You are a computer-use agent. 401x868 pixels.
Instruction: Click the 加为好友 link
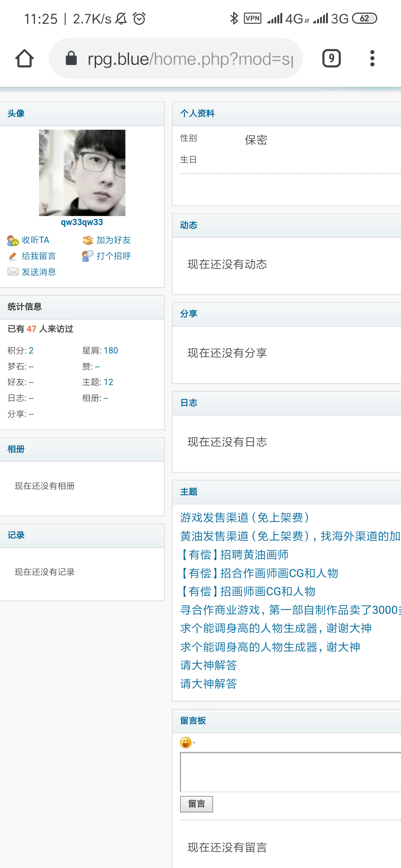click(x=114, y=240)
